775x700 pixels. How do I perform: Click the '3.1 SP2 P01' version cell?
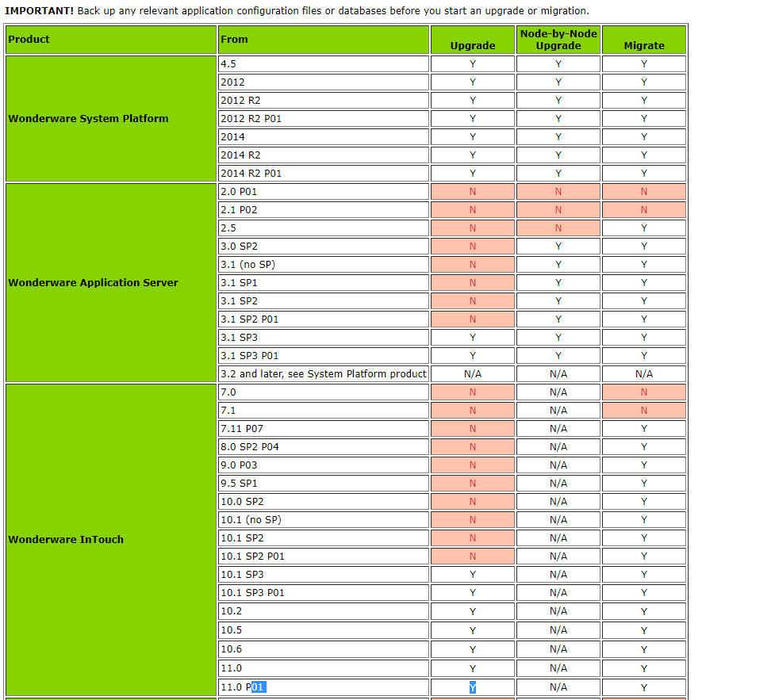(x=323, y=319)
